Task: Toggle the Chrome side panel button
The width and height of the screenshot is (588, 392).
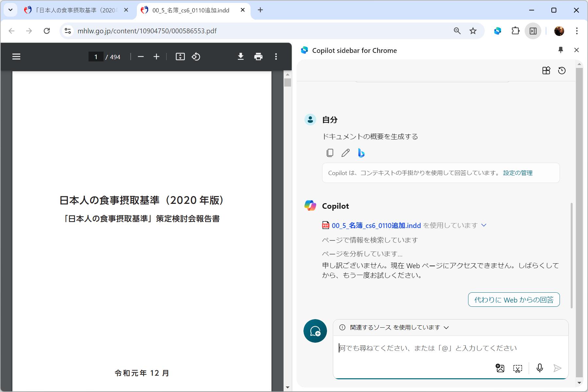Action: [x=533, y=31]
